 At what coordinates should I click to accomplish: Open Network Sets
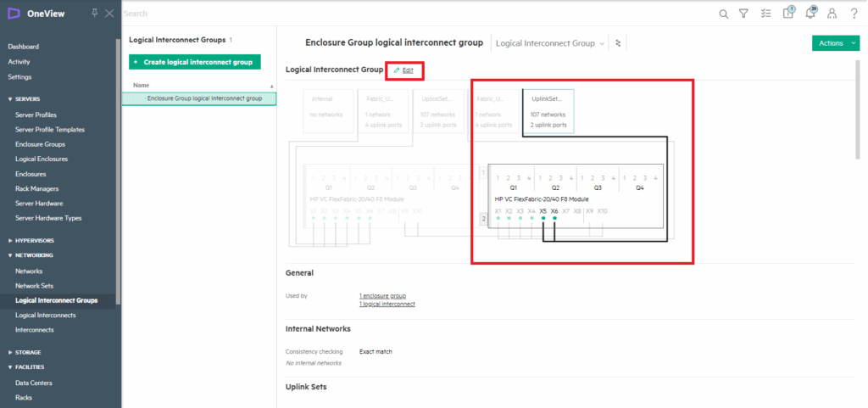click(34, 286)
